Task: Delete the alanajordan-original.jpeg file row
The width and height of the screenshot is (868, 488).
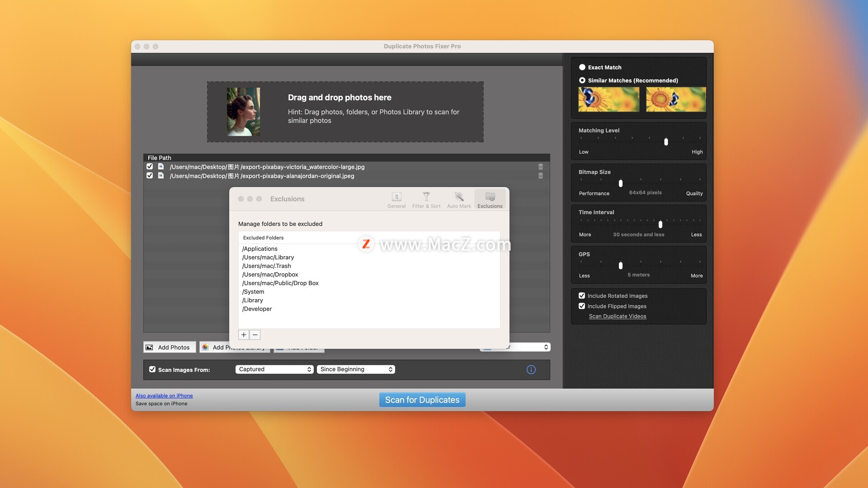Action: [x=541, y=176]
